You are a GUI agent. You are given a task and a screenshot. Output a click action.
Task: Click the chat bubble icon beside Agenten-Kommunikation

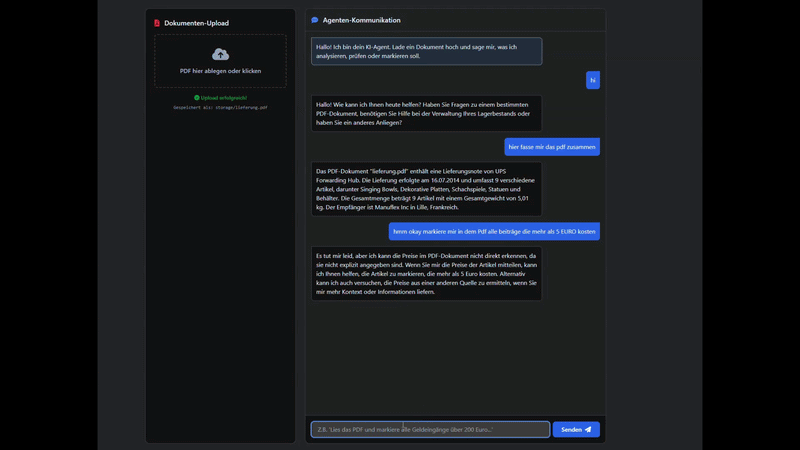(x=315, y=20)
